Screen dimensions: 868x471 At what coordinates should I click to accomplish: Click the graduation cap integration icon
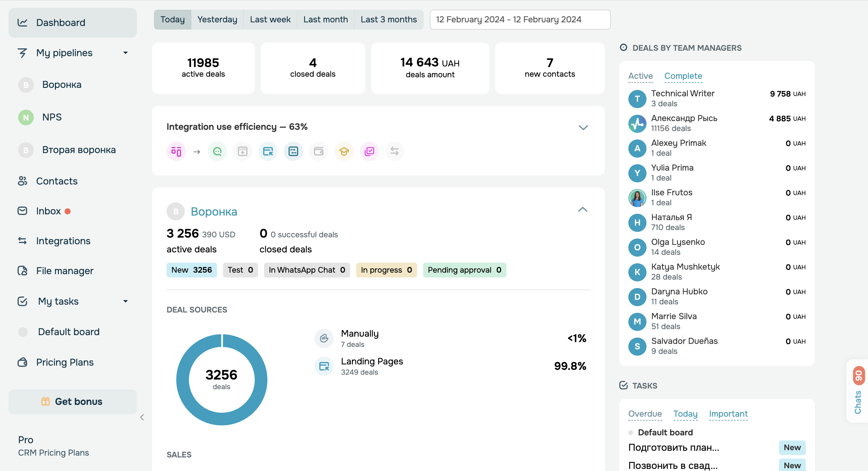(x=344, y=151)
